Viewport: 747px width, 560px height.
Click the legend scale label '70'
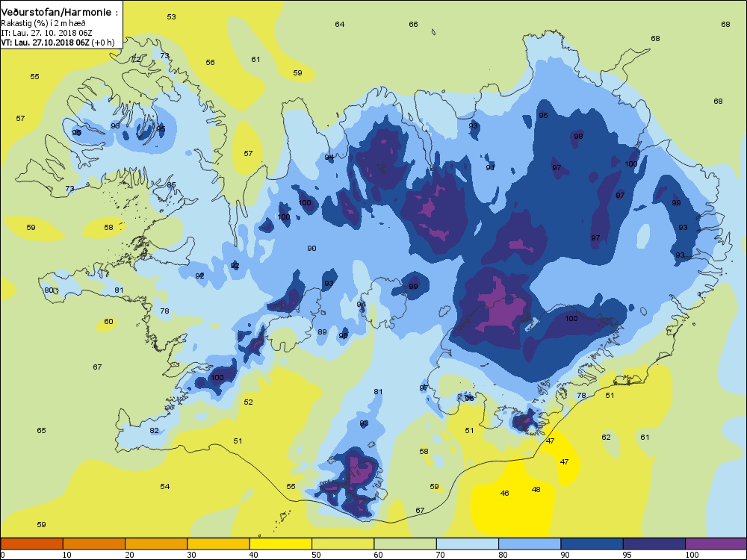coord(441,555)
